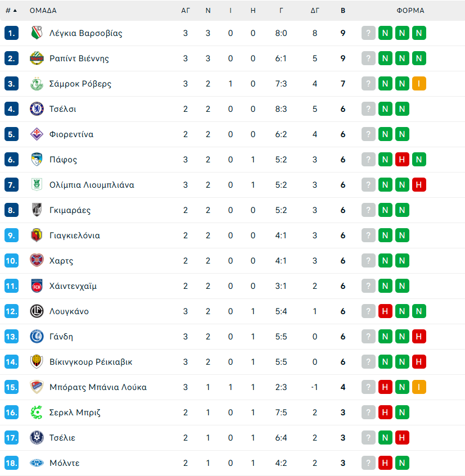This screenshot has width=465, height=476.
Task: Click rank badge number 9 for Jagiellonia
Action: click(12, 235)
